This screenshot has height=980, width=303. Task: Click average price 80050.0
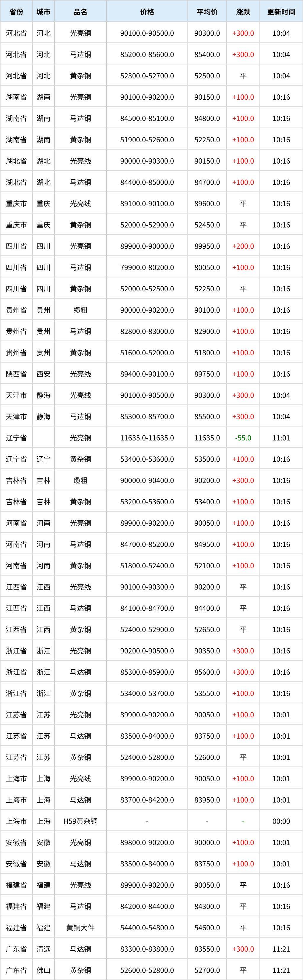207,267
